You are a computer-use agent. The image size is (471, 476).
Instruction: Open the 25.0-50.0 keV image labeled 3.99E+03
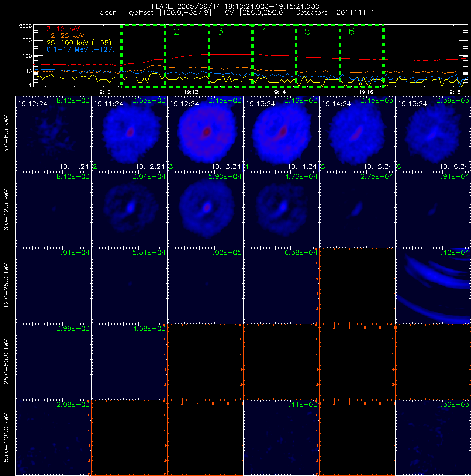click(54, 361)
